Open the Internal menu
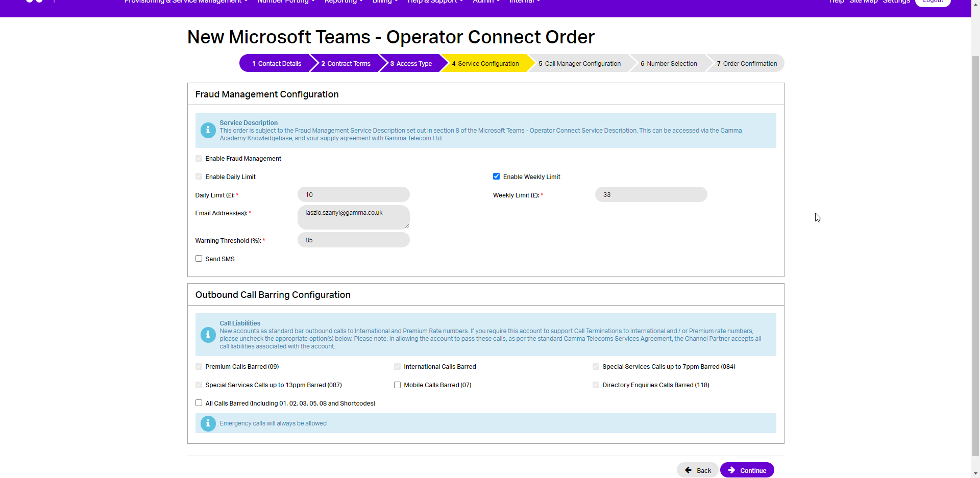 [525, 2]
